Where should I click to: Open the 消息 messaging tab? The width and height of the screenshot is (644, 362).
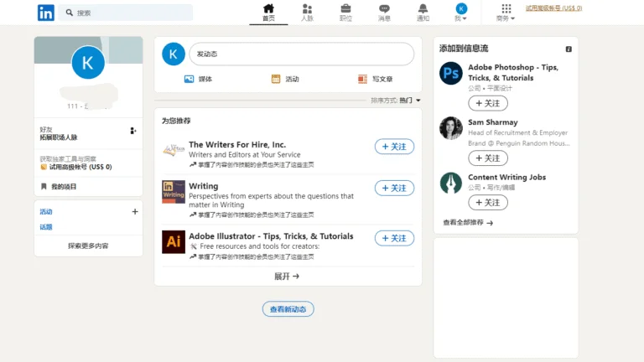click(384, 13)
